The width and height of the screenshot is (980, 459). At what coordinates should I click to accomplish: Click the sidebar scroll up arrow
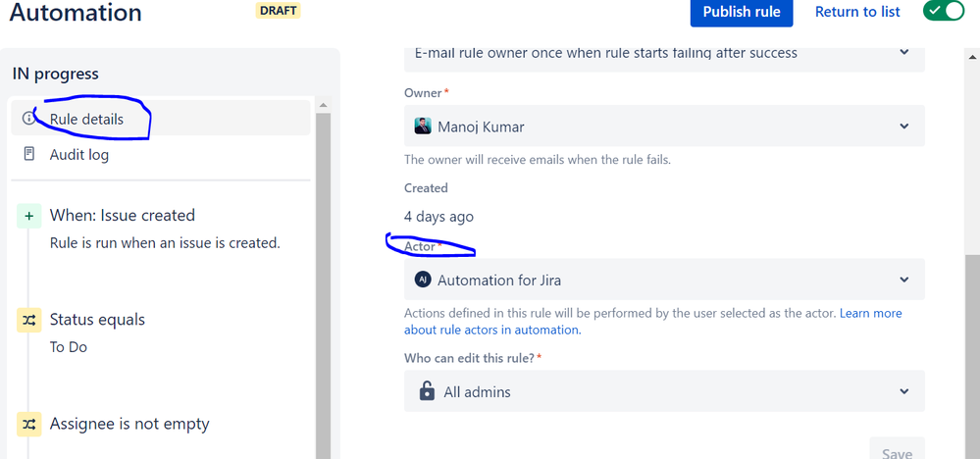[x=323, y=105]
